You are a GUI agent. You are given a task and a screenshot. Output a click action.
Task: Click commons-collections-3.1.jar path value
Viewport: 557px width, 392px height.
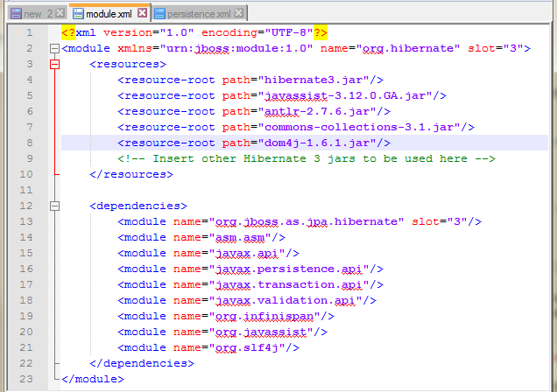coord(359,127)
